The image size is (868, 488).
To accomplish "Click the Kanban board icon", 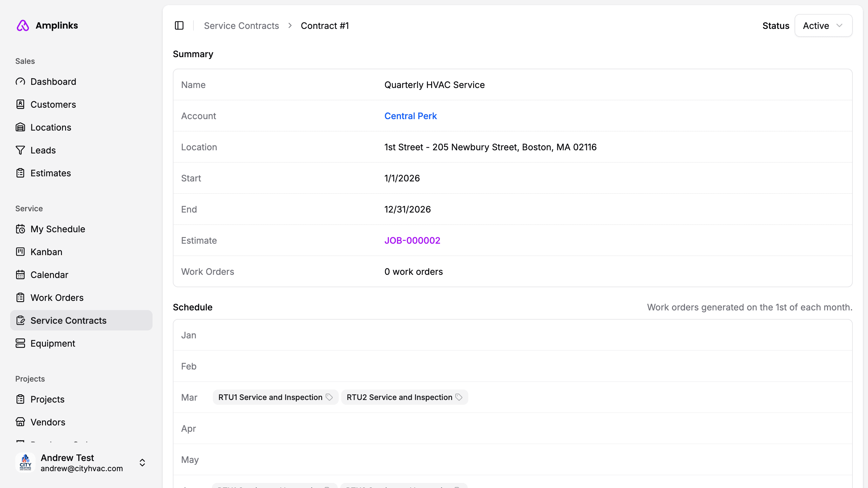I will (x=20, y=252).
